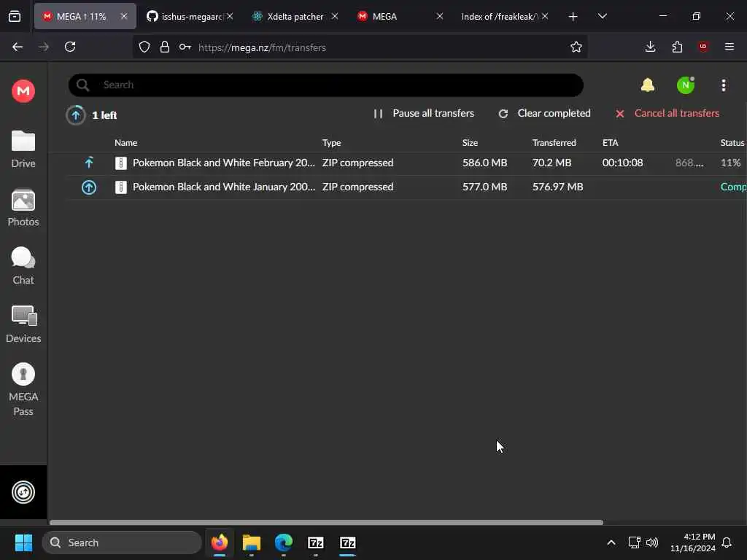
Task: Click the Transferred column header
Action: tap(554, 142)
